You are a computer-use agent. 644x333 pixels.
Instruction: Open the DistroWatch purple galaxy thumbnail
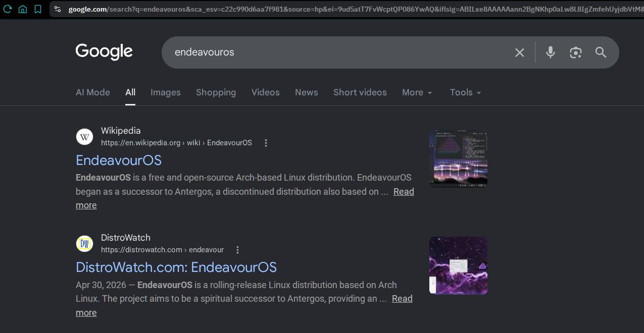pyautogui.click(x=458, y=265)
